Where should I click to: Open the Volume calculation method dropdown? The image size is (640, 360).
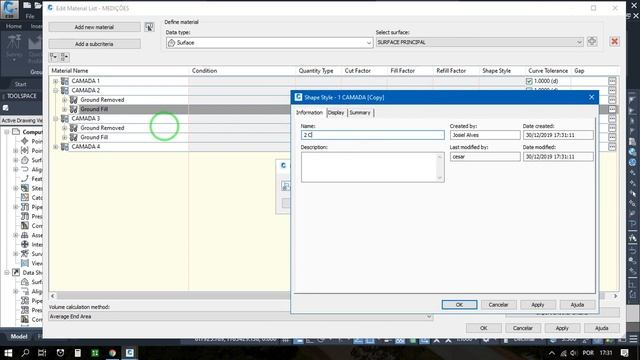pos(429,316)
